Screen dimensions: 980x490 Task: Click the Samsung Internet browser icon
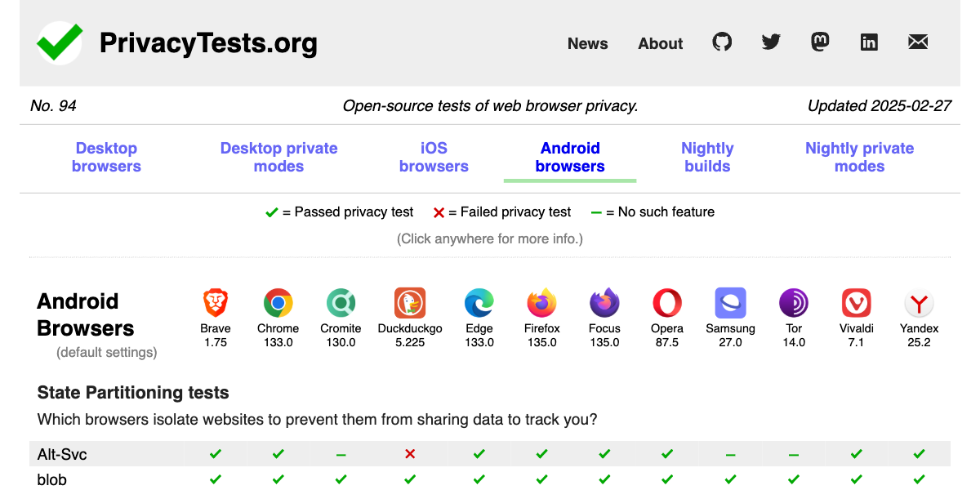pos(730,303)
